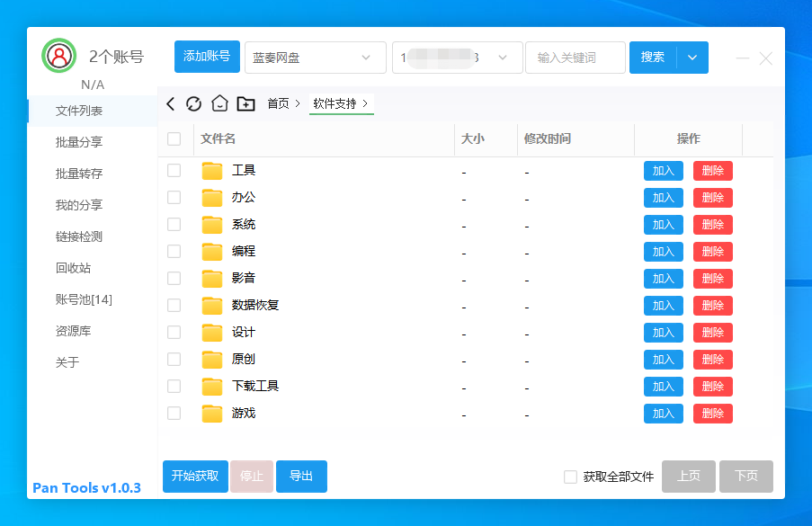Open the 工具 folder icon
The image size is (812, 526).
tap(212, 170)
